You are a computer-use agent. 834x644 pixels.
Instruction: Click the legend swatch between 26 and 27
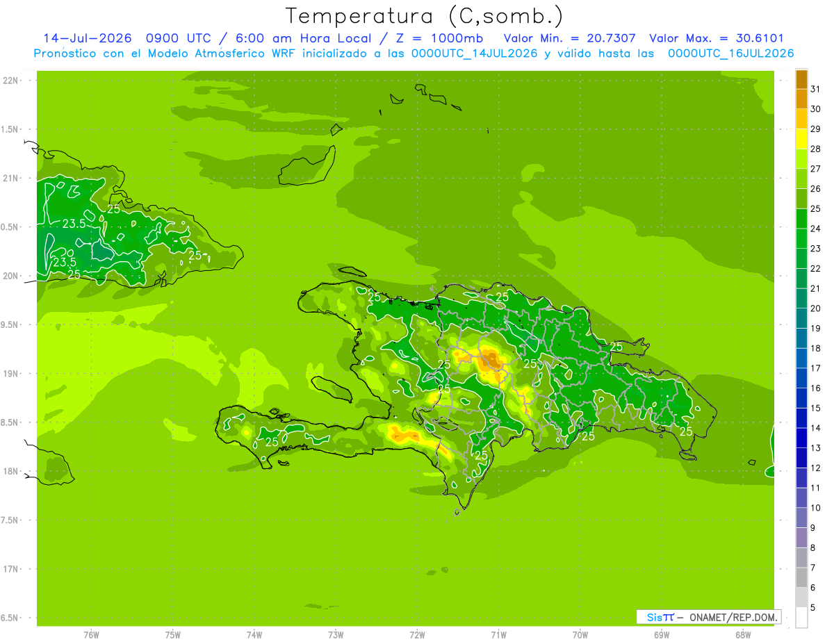(x=801, y=179)
